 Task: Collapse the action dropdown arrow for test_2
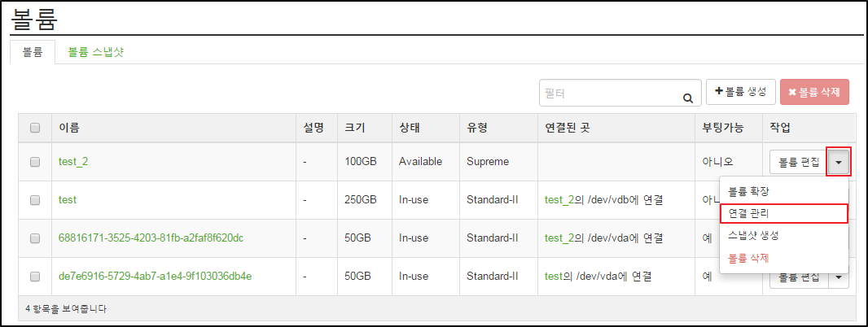[x=839, y=162]
